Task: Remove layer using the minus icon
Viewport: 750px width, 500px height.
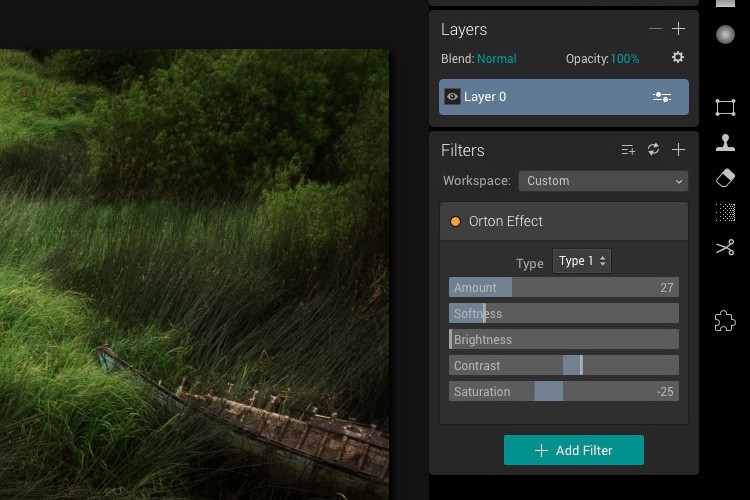Action: pyautogui.click(x=655, y=29)
